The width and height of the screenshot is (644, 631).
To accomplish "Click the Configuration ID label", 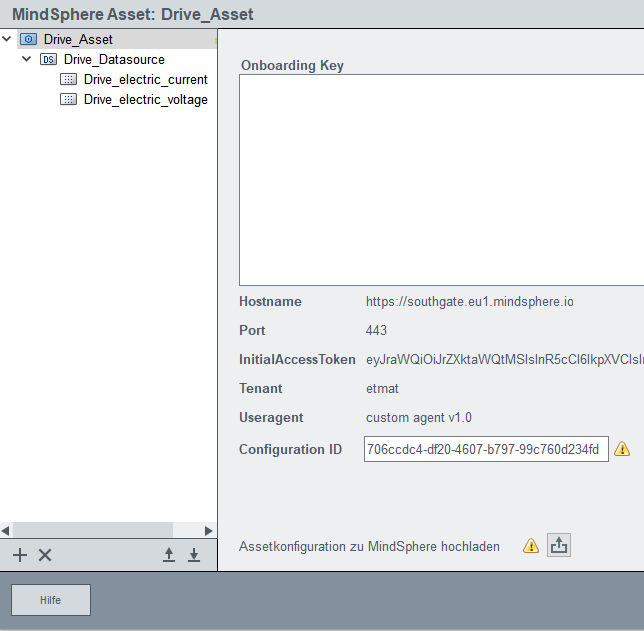I will [x=290, y=449].
